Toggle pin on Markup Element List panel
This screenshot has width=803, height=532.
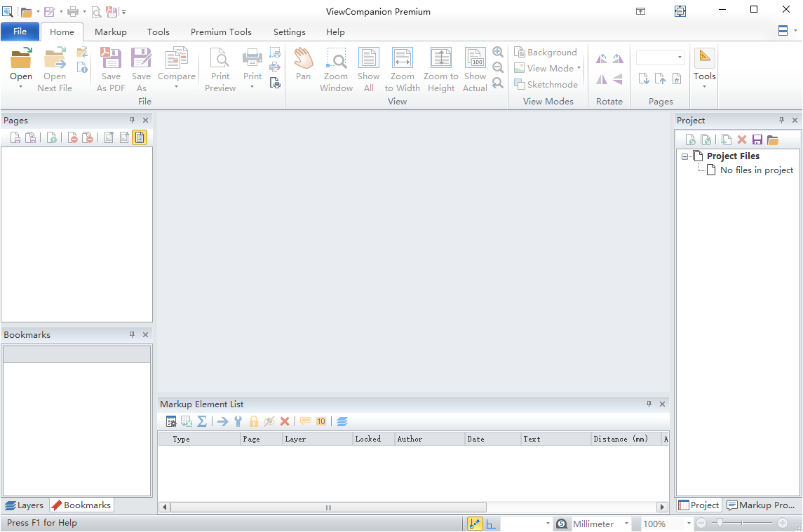(649, 404)
